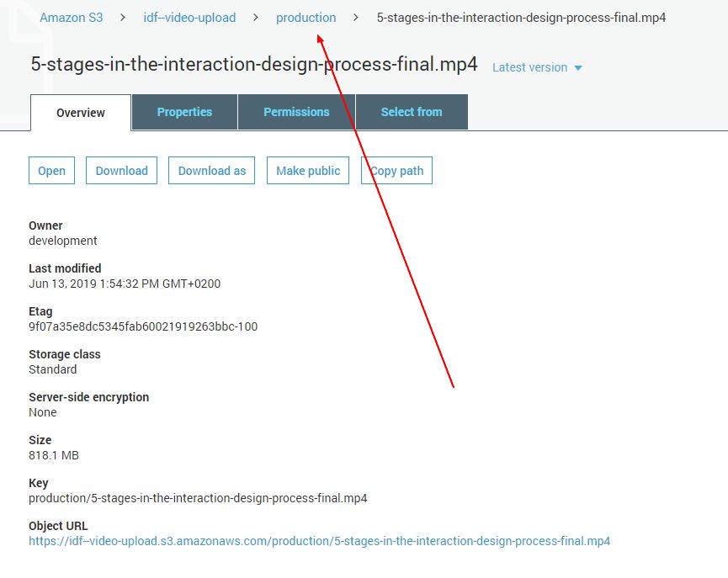
Task: Click the Open button
Action: [x=51, y=171]
